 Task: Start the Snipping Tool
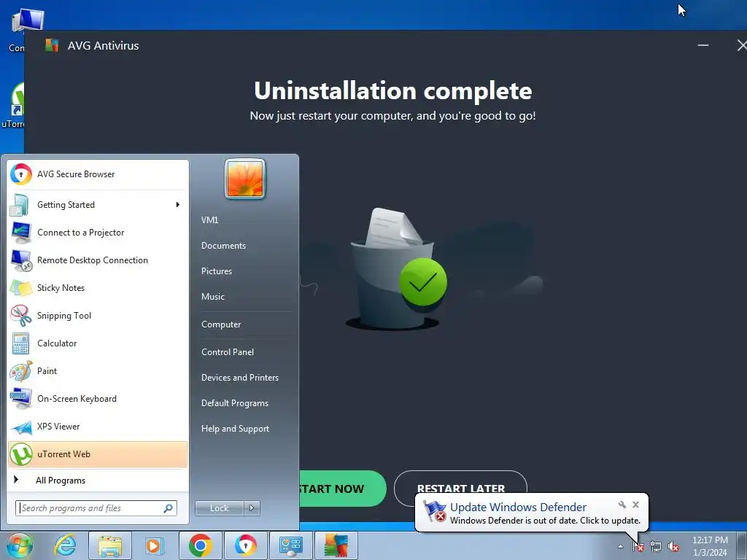pyautogui.click(x=98, y=315)
